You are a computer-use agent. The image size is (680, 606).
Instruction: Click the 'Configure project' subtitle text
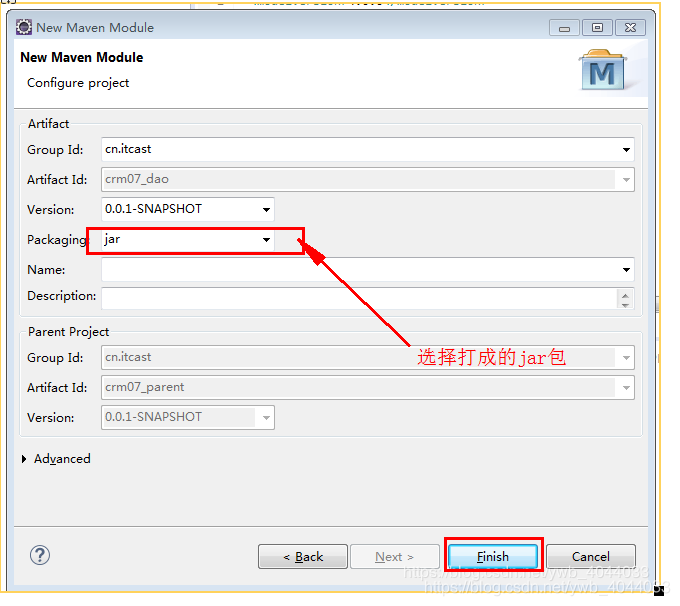click(79, 84)
